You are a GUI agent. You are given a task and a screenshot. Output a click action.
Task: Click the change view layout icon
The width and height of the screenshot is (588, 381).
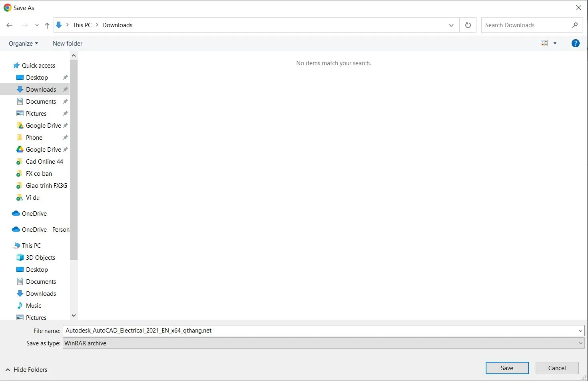point(544,43)
